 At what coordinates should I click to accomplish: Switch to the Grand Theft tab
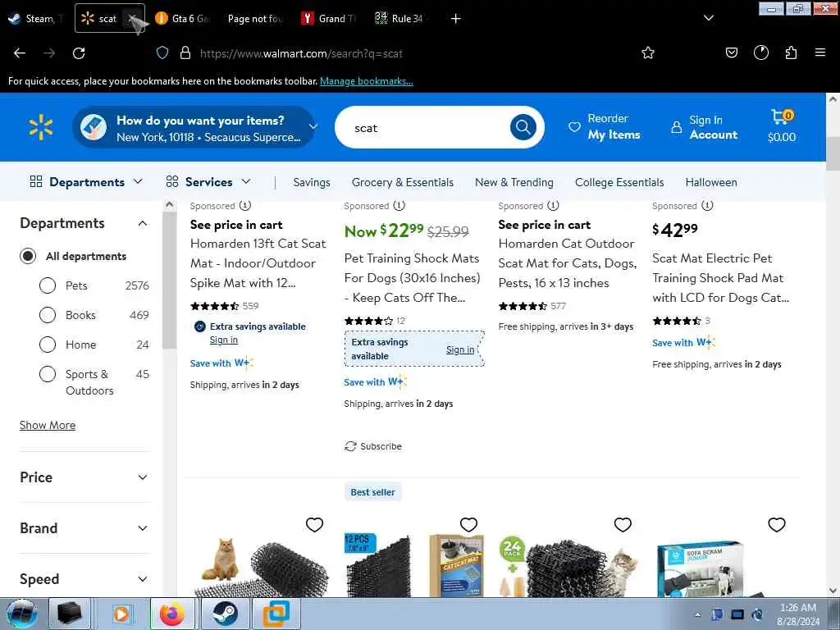[328, 19]
